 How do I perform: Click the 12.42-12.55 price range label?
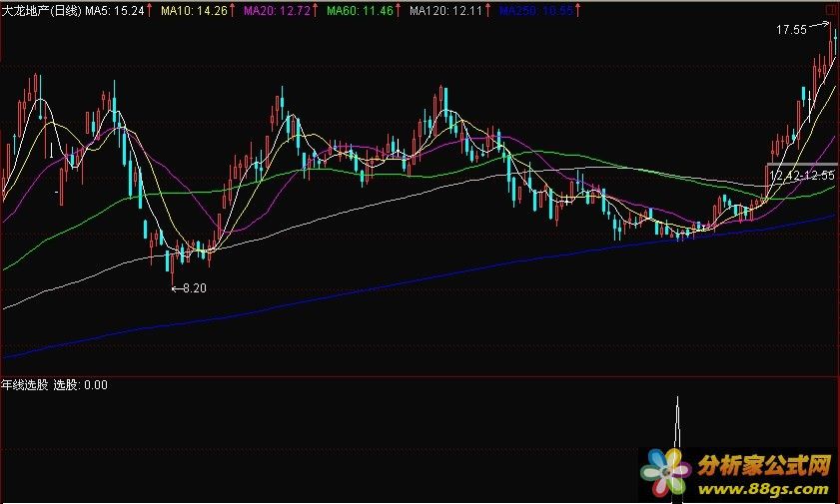point(802,175)
